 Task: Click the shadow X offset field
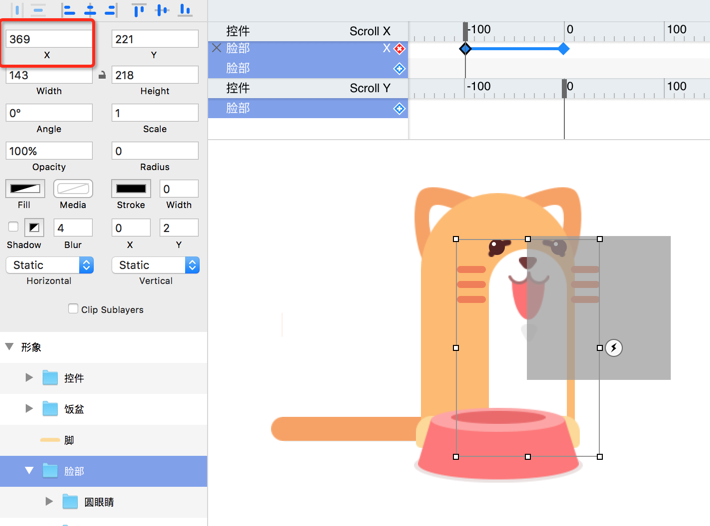point(131,228)
